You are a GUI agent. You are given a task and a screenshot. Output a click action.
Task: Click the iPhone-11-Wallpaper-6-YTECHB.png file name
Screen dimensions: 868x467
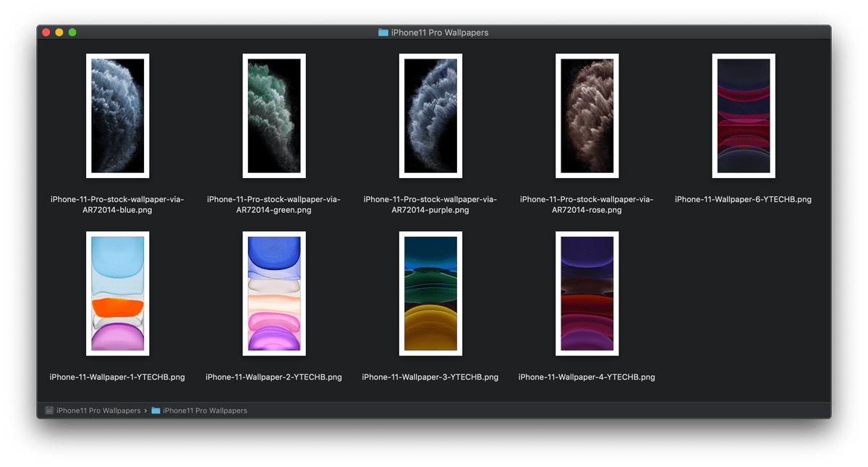(x=743, y=200)
